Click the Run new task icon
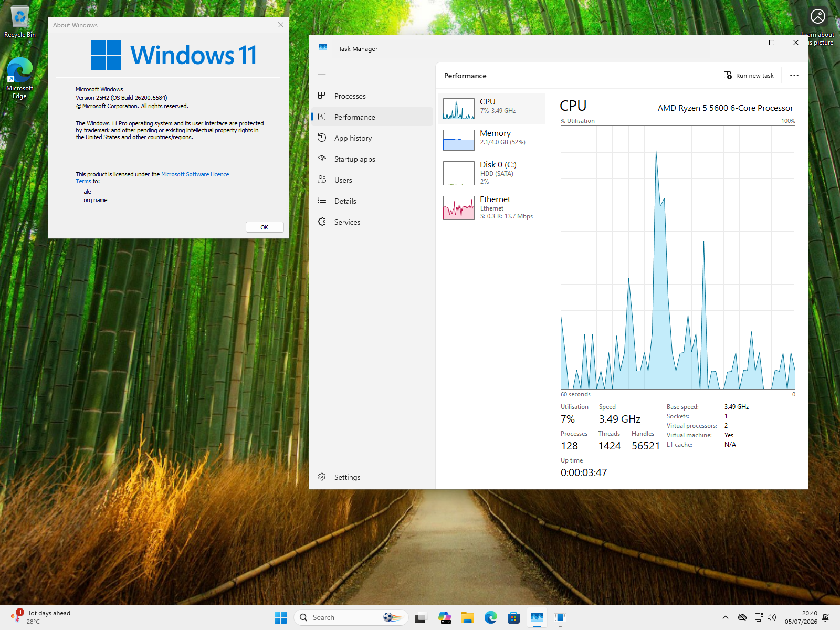 click(728, 76)
